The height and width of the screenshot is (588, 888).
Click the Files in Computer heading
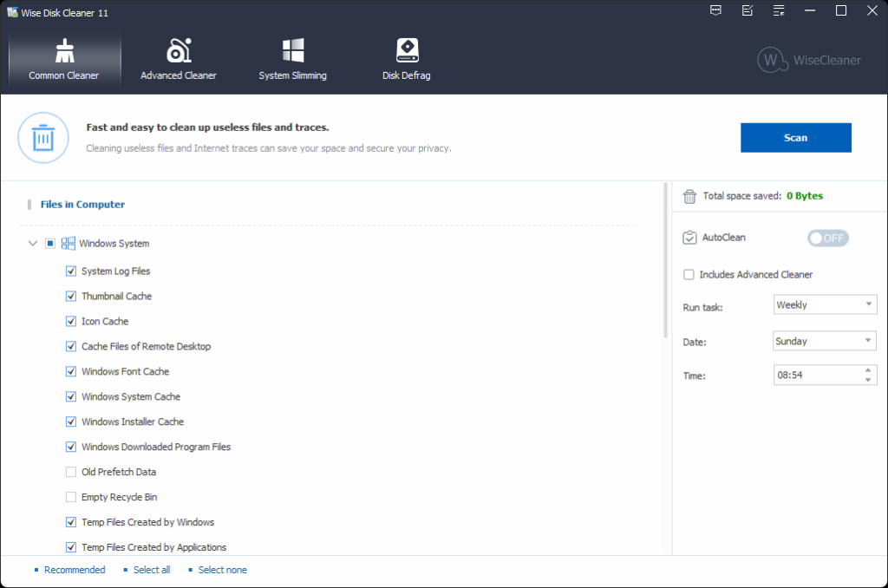pos(82,205)
